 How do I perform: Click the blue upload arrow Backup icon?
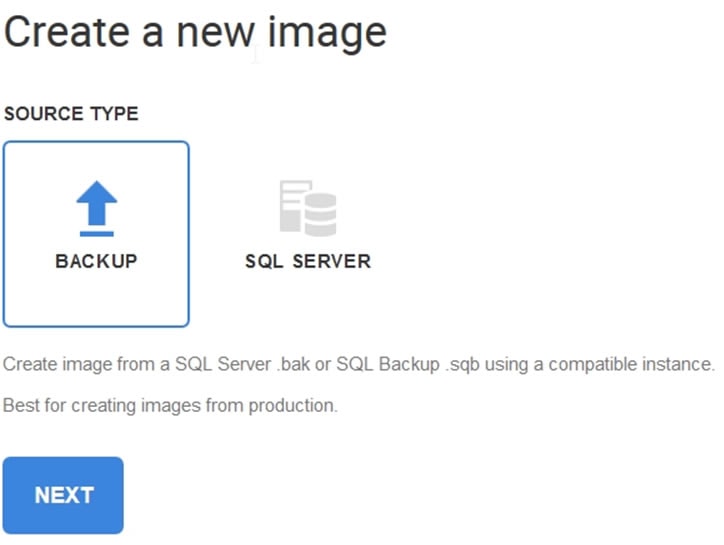coord(97,207)
